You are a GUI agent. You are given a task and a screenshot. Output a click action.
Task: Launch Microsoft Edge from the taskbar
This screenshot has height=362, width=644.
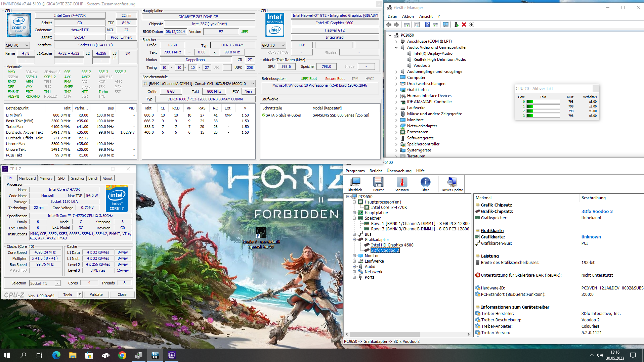pyautogui.click(x=56, y=355)
